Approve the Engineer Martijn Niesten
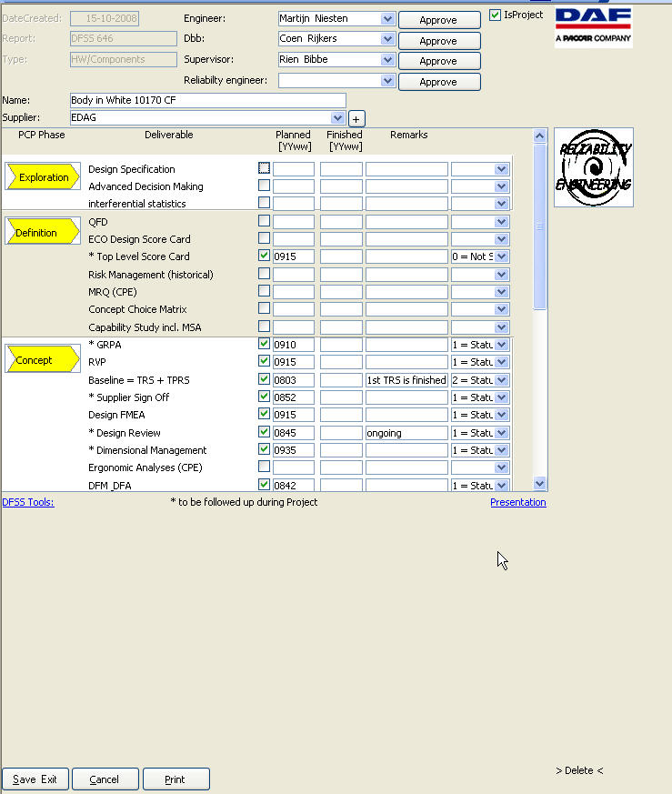The width and height of the screenshot is (672, 794). (x=439, y=20)
